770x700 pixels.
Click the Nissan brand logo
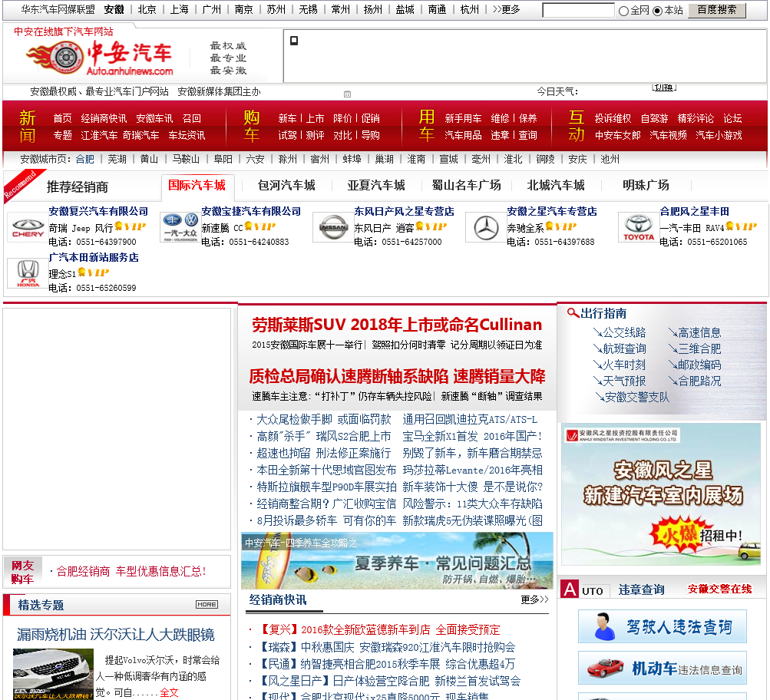(x=333, y=228)
